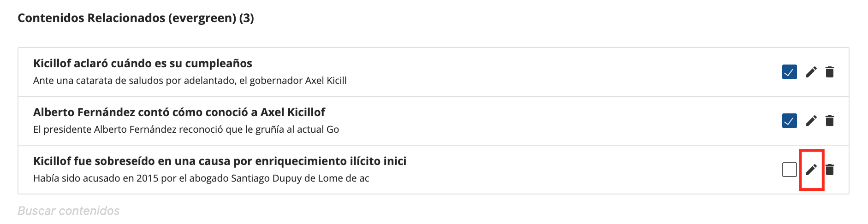The height and width of the screenshot is (224, 868).
Task: Edit the 'Kicillof aclaró cuándo es su cumpleaños' item
Action: click(811, 72)
